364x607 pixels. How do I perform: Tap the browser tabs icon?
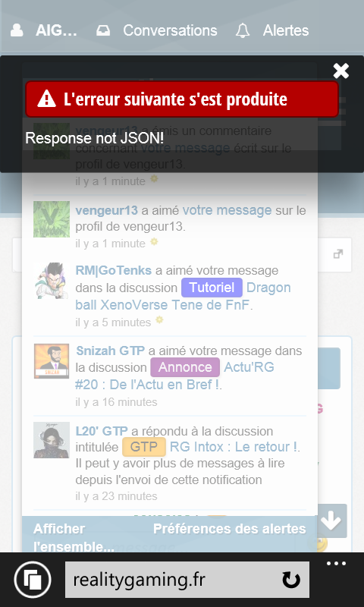tap(33, 580)
